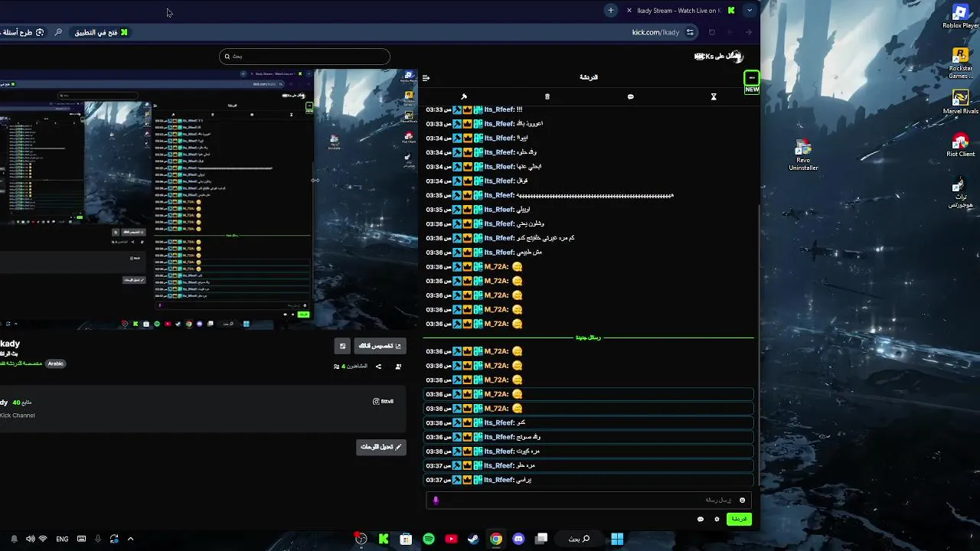Click the Edit panels button
The width and height of the screenshot is (980, 551).
point(381,447)
